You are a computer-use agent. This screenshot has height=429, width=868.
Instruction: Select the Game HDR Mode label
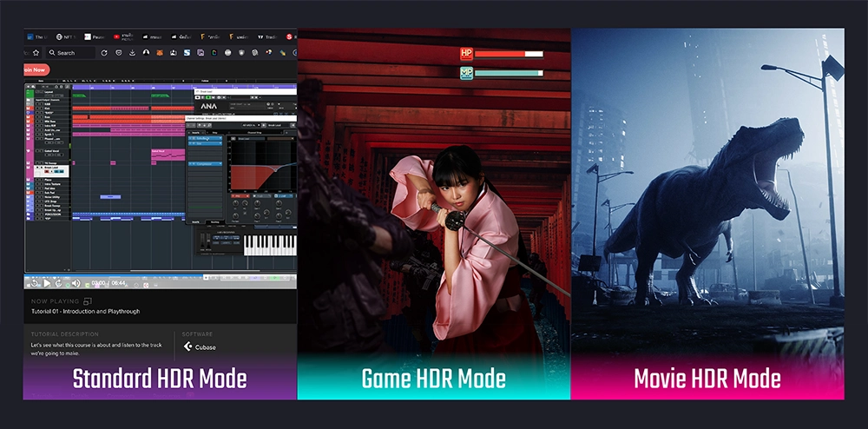pyautogui.click(x=434, y=379)
